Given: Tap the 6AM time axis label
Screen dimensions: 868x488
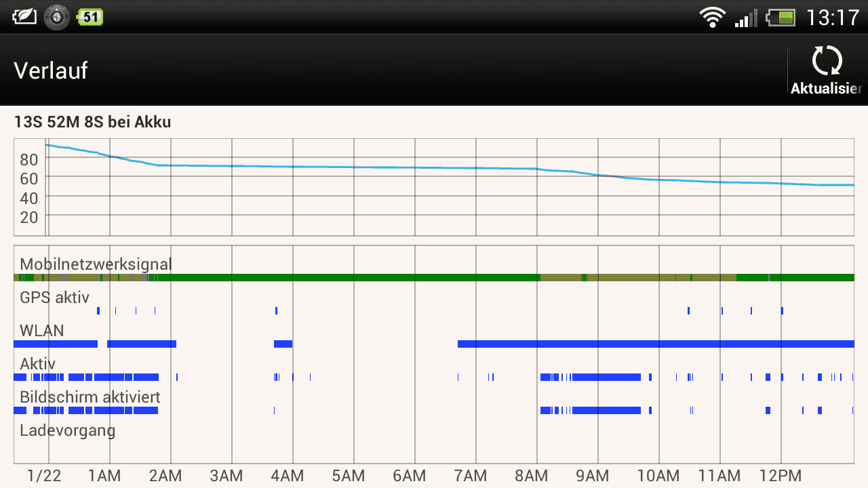Looking at the screenshot, I should point(410,476).
